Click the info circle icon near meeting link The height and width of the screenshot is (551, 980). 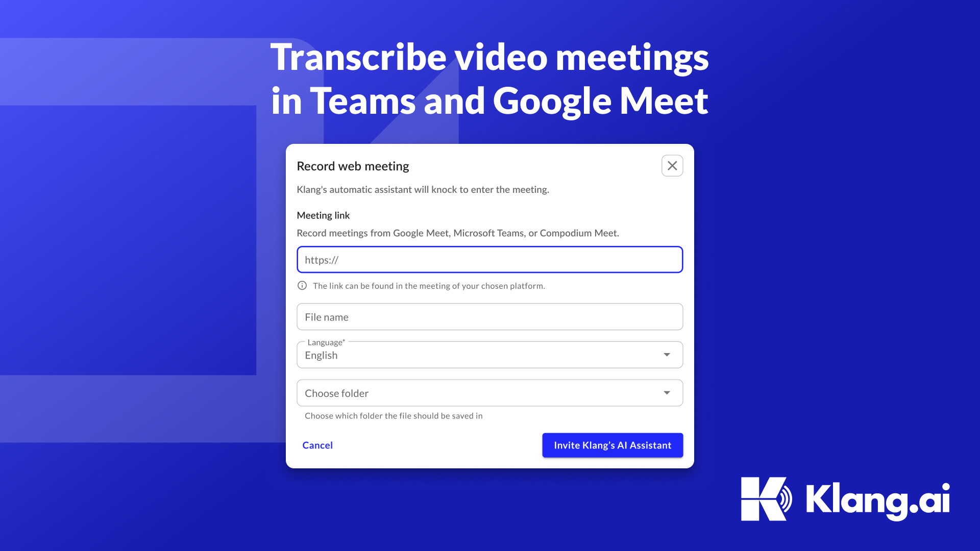[x=302, y=285]
